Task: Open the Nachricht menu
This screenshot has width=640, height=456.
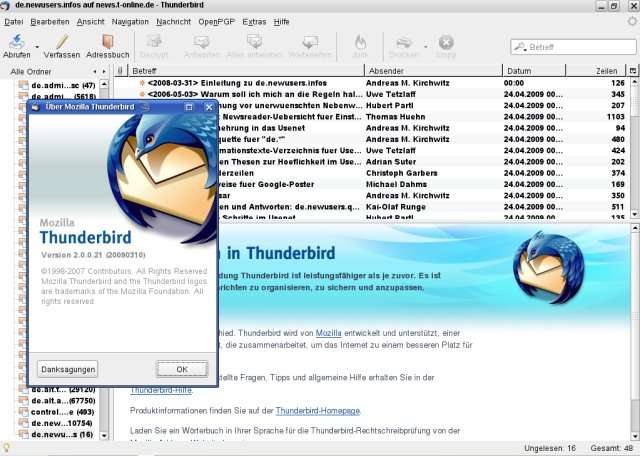Action: [174, 20]
